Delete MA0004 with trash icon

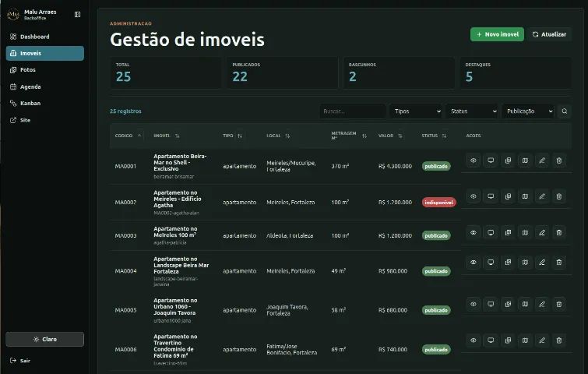point(558,263)
